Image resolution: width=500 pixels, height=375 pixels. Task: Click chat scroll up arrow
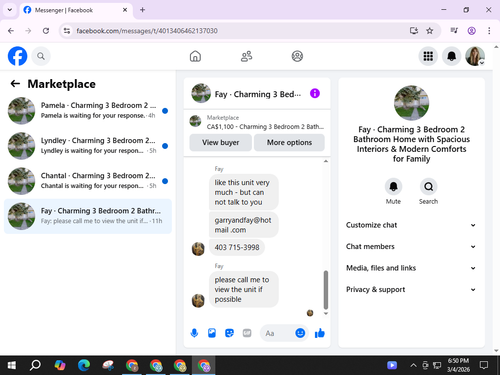326,161
